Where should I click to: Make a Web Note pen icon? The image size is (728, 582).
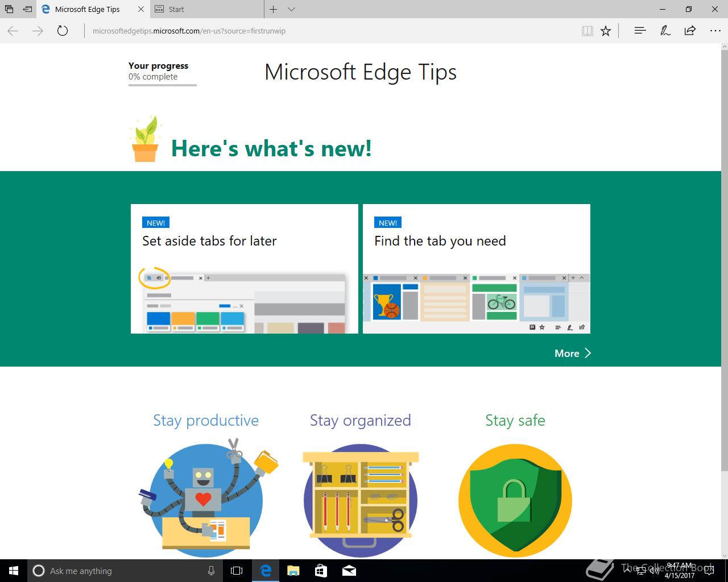tap(665, 31)
